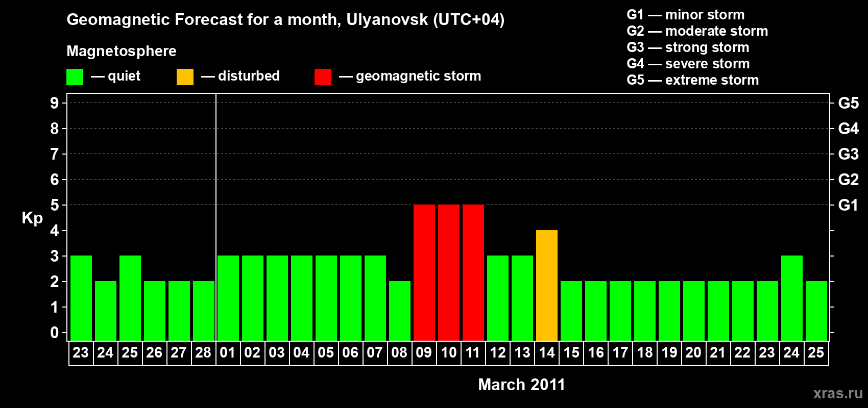Click the green bar for March 24
This screenshot has width=868, height=408.
[792, 298]
